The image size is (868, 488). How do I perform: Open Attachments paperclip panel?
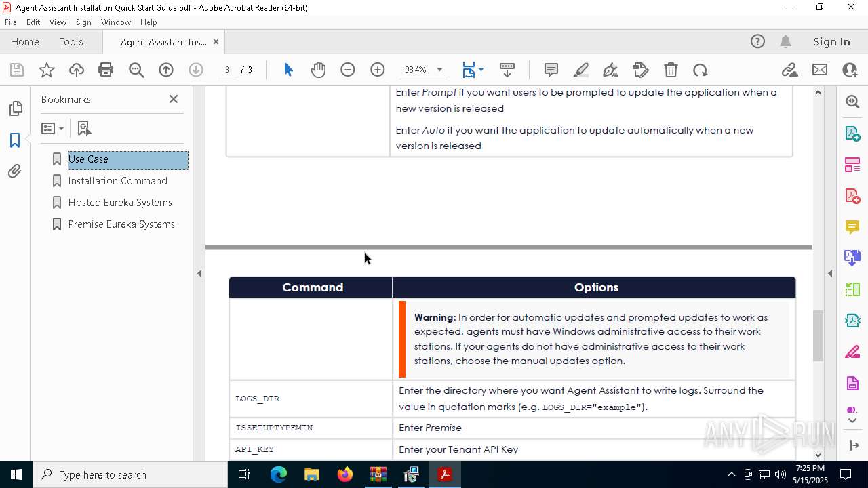pyautogui.click(x=15, y=171)
